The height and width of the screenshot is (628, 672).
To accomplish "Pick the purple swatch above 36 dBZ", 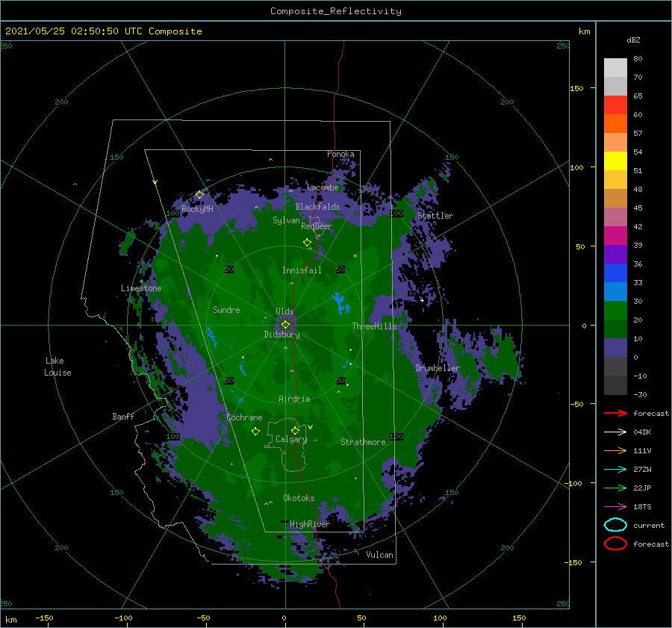I will 615,255.
